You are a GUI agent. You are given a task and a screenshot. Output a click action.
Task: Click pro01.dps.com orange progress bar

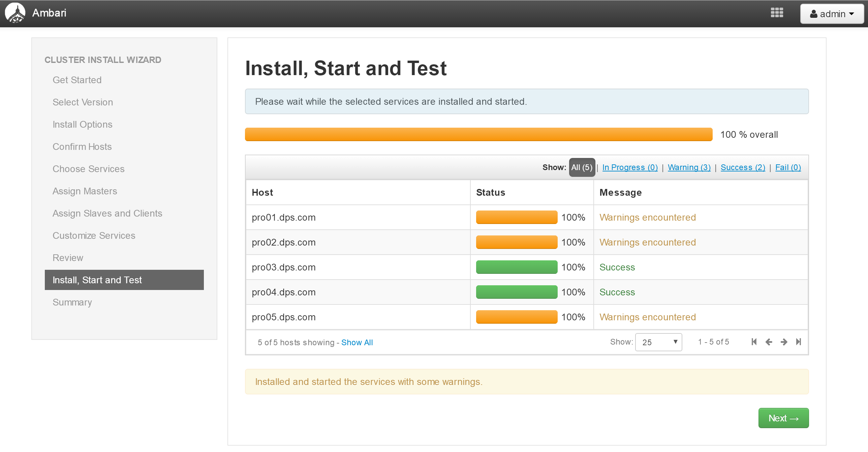(x=517, y=217)
